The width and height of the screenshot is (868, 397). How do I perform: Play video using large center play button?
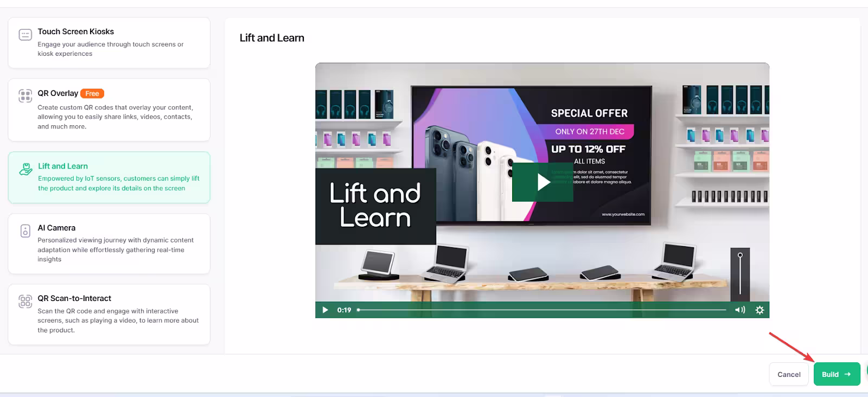tap(542, 182)
